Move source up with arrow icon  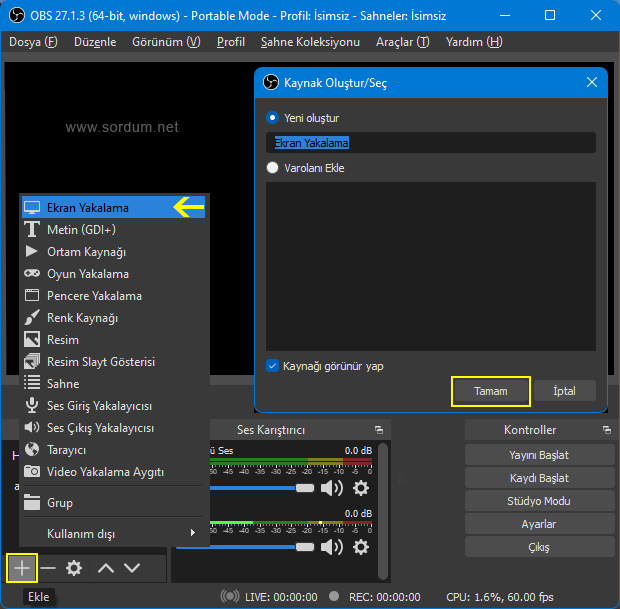pyautogui.click(x=105, y=568)
